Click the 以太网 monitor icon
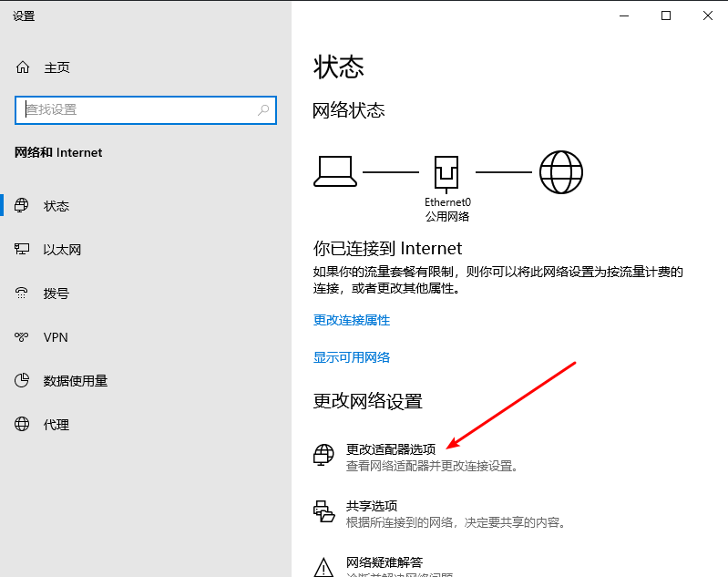The height and width of the screenshot is (577, 728). (21, 249)
